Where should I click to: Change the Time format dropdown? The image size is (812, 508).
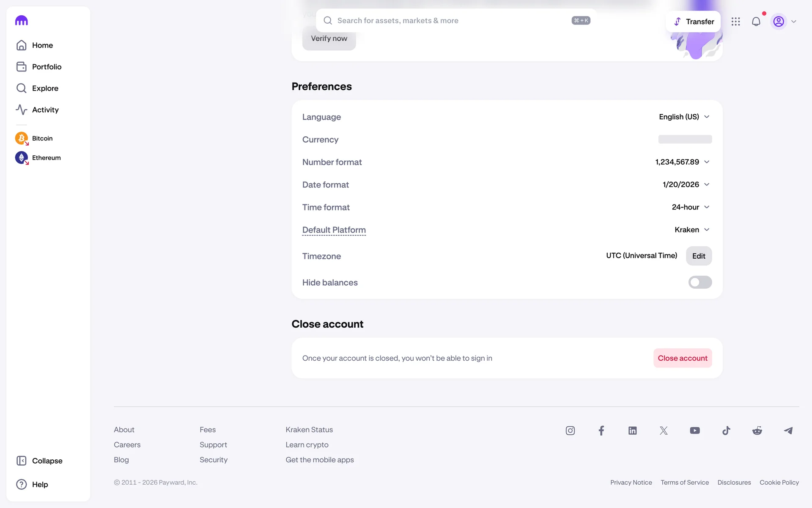[690, 207]
